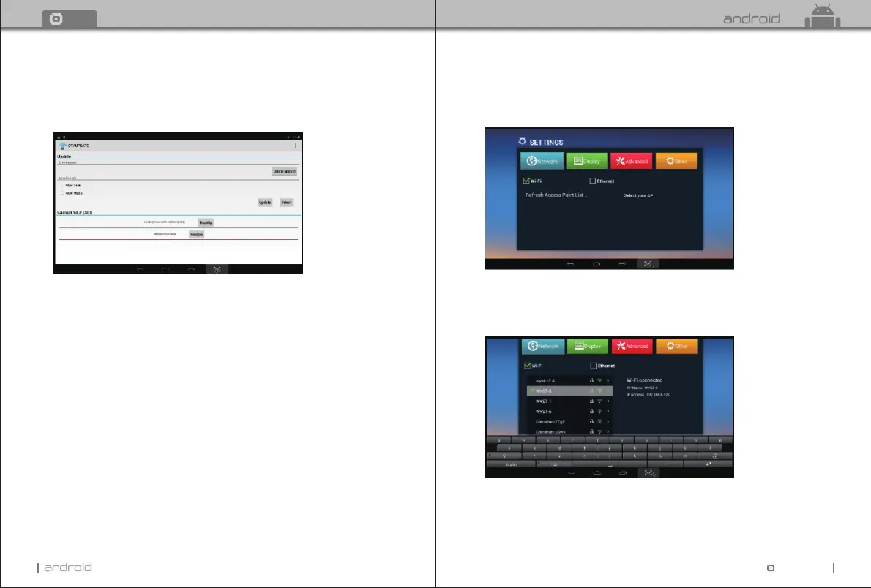Tap the q key on keyboard
This screenshot has height=588, width=871.
click(x=499, y=440)
